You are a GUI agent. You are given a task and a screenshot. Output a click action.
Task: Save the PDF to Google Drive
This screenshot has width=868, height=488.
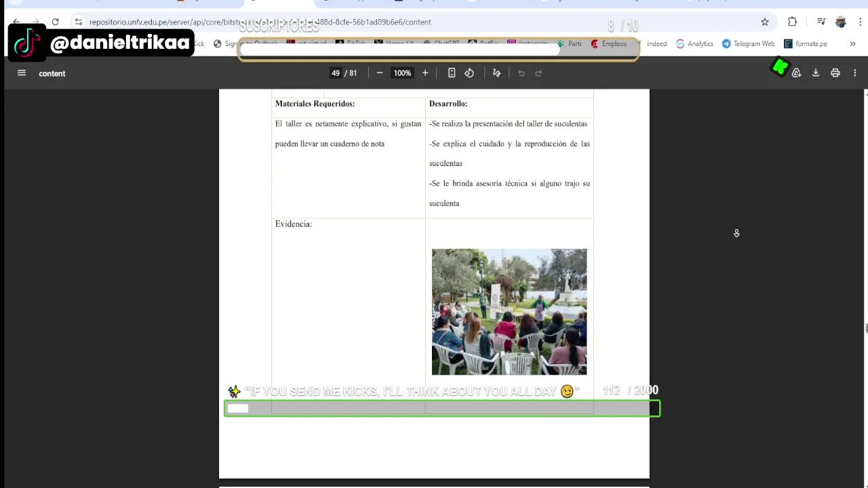coord(797,73)
